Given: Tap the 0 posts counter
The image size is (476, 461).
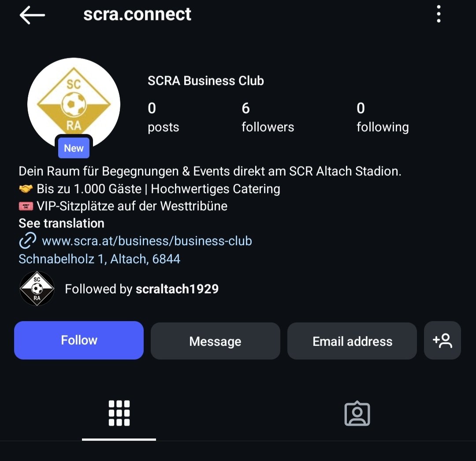Looking at the screenshot, I should click(164, 117).
